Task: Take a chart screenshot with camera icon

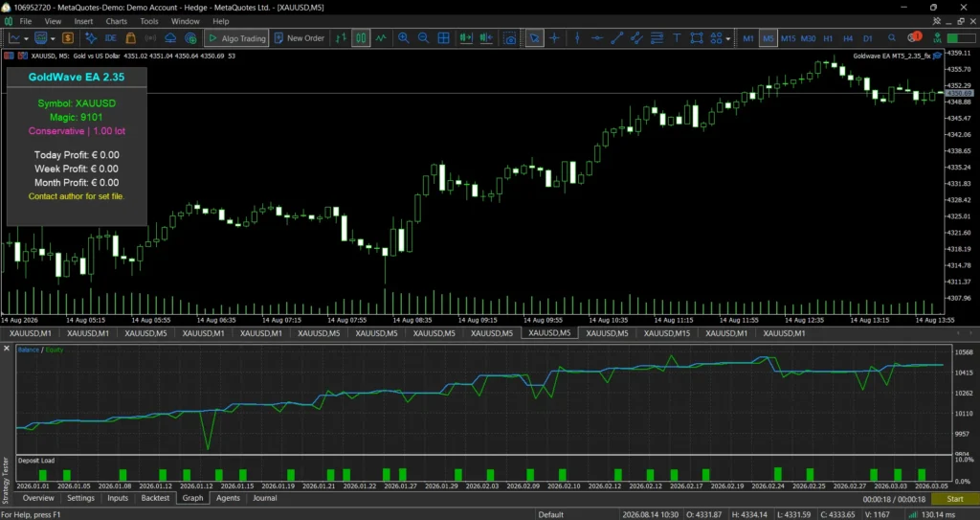Action: point(510,38)
